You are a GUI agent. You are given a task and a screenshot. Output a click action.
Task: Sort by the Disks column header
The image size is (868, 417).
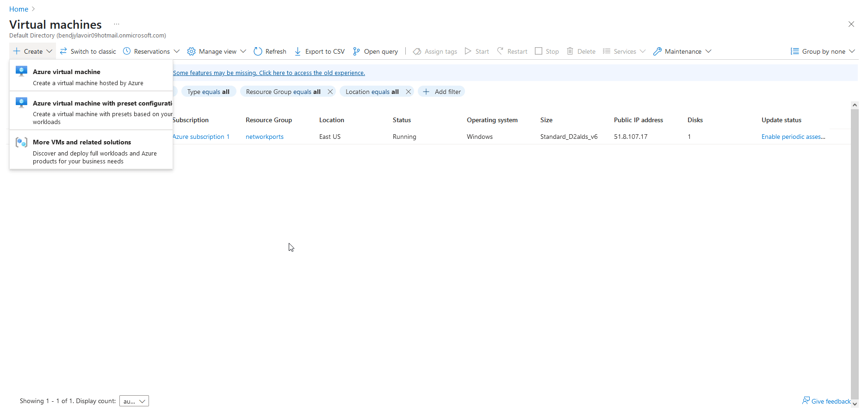(695, 120)
